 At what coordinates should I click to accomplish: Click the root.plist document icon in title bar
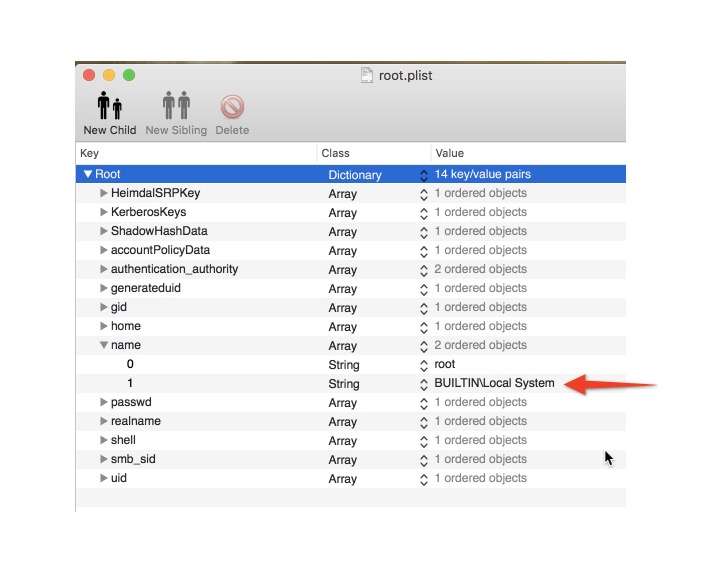[367, 75]
